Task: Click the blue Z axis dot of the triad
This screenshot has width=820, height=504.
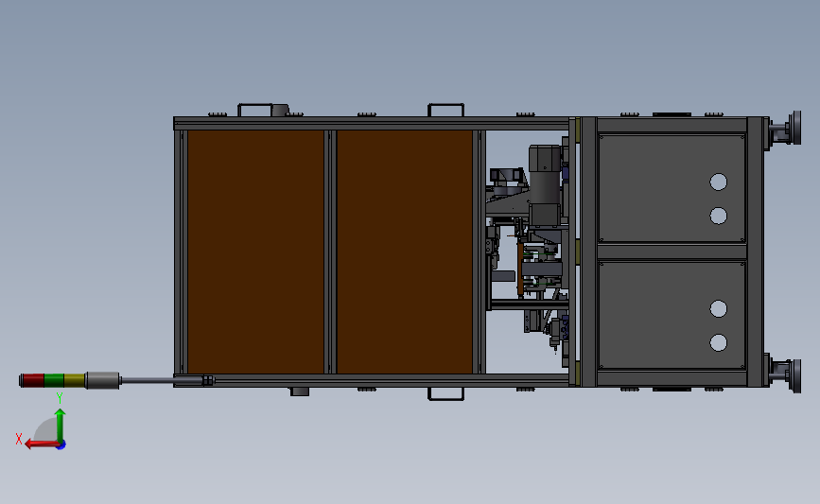Action: [61, 445]
